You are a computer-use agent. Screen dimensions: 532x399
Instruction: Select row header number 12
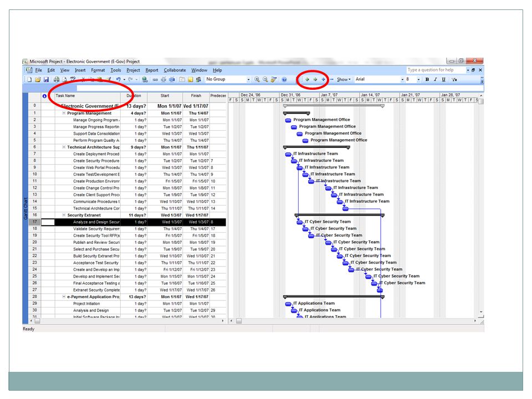point(34,188)
